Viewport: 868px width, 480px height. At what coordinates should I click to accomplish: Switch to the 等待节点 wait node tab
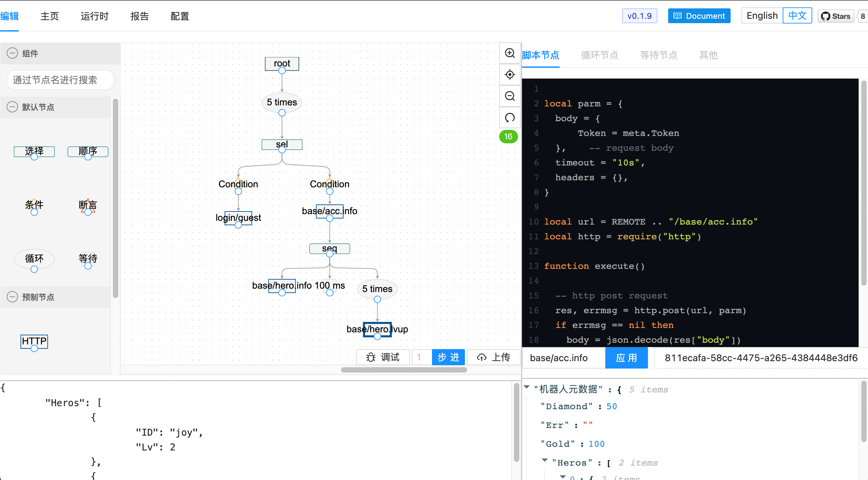tap(659, 55)
